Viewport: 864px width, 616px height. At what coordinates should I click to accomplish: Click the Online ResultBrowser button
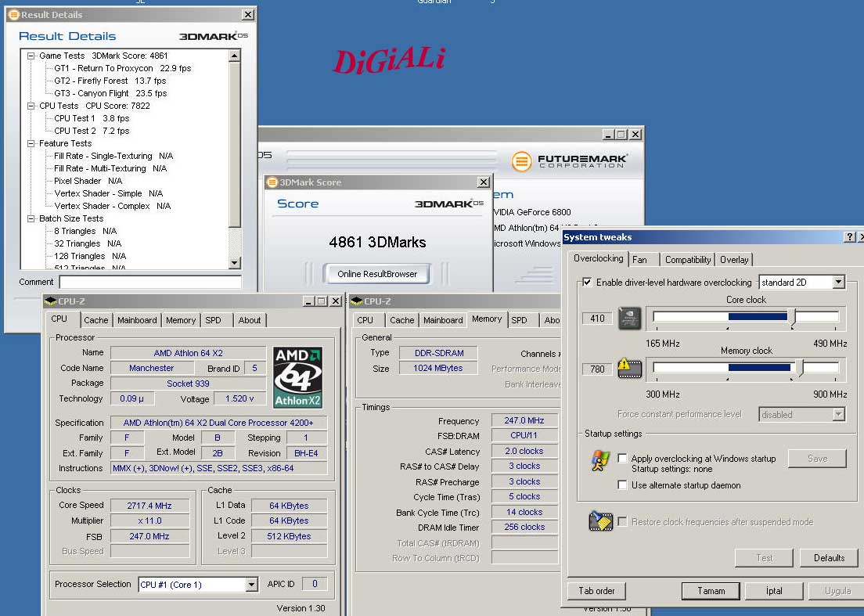[x=377, y=274]
